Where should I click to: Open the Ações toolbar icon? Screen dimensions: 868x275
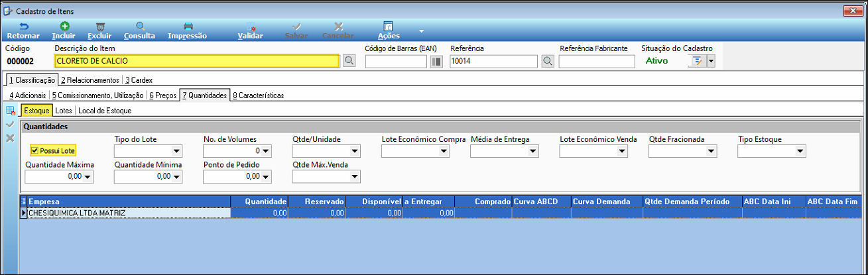[x=389, y=27]
